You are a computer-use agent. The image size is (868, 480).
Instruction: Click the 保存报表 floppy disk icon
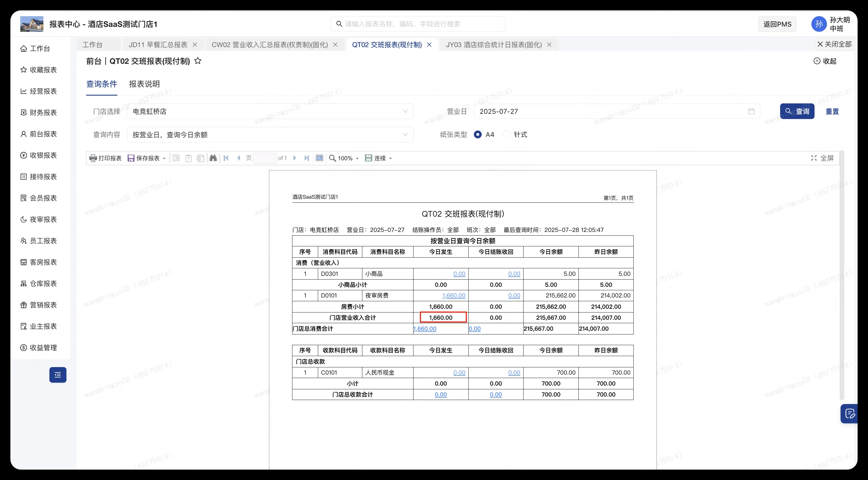coord(131,158)
